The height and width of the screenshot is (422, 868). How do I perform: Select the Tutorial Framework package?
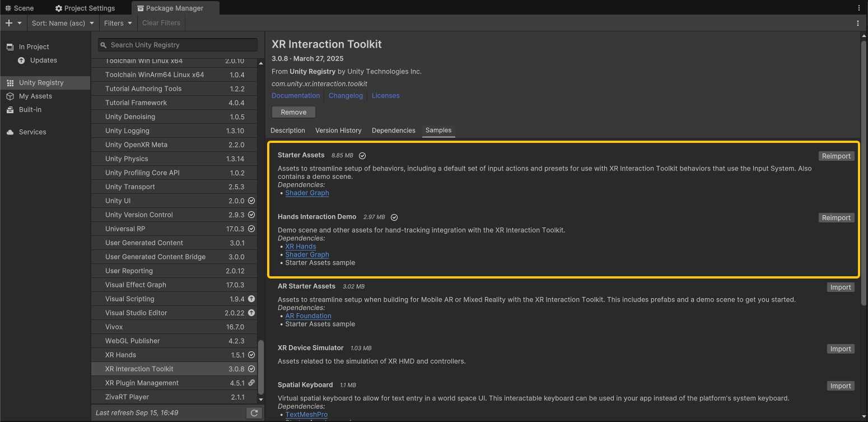click(175, 103)
